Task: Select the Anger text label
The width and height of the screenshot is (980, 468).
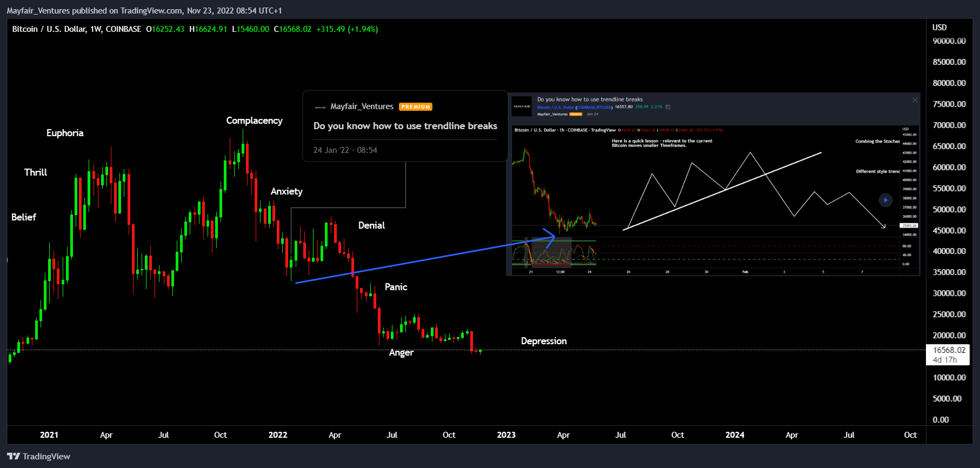Action: 401,352
